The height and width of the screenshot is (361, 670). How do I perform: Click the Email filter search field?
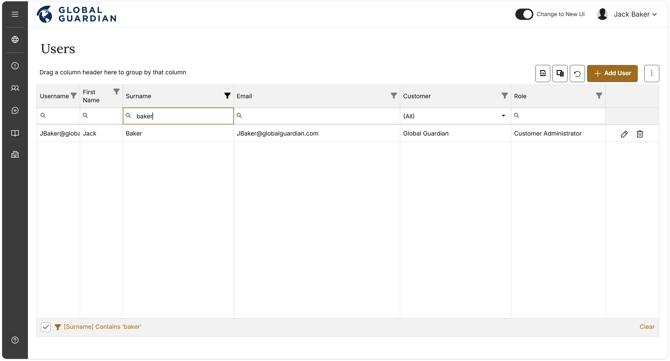[317, 116]
